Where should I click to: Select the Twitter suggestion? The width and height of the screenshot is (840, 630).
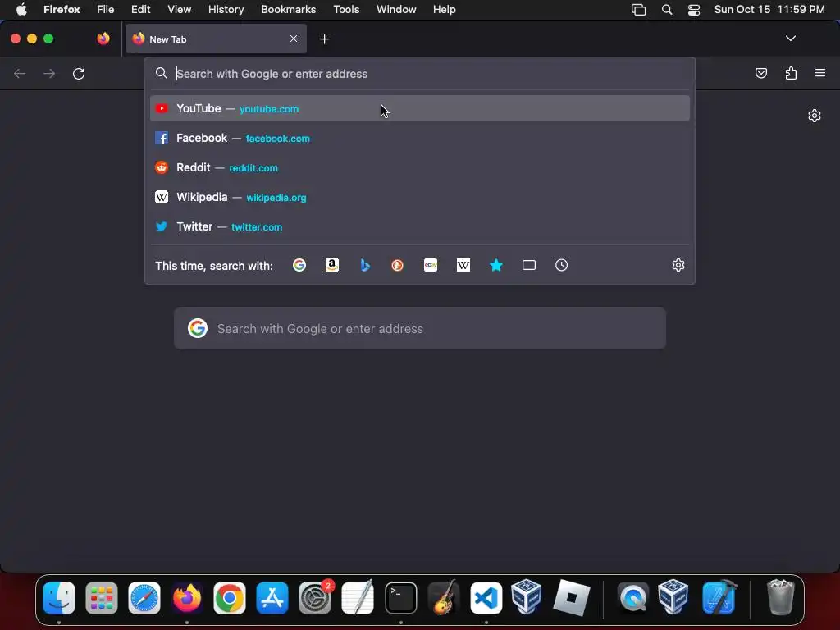(419, 226)
